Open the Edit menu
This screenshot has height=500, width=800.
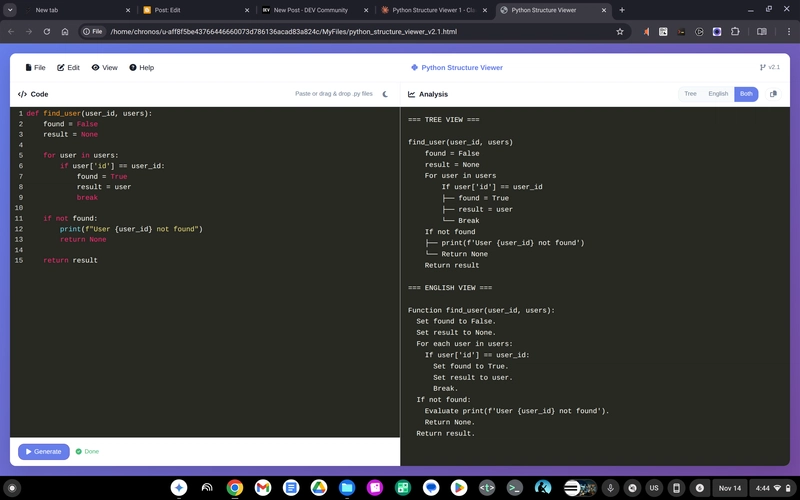69,68
